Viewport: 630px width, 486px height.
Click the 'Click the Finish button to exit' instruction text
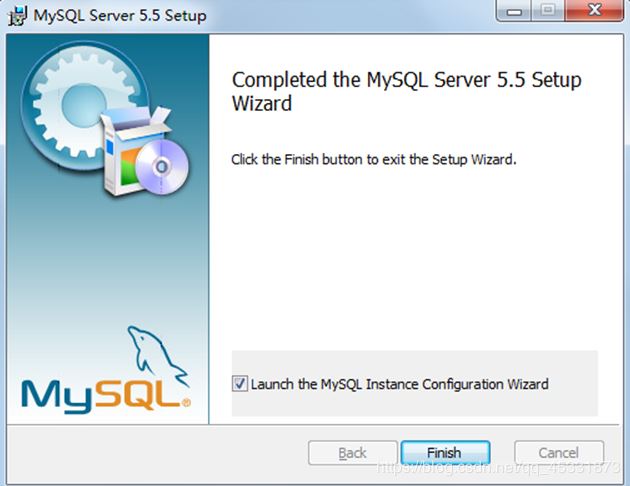coord(373,159)
